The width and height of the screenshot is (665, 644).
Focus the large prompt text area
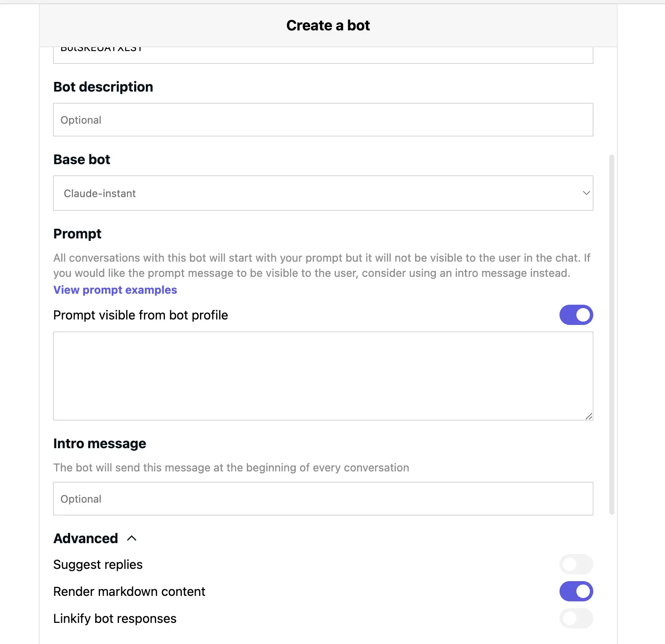point(323,376)
